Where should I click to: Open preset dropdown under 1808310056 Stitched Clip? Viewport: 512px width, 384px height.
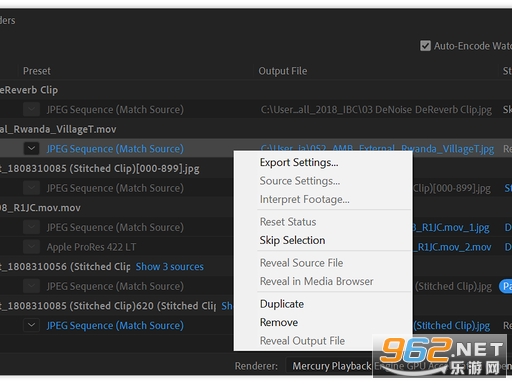(31, 286)
